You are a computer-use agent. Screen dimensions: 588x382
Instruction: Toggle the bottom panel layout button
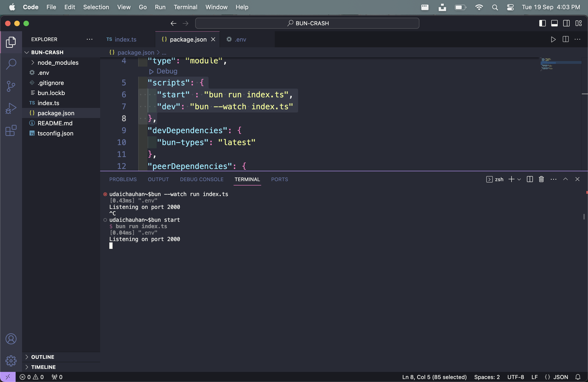[554, 23]
